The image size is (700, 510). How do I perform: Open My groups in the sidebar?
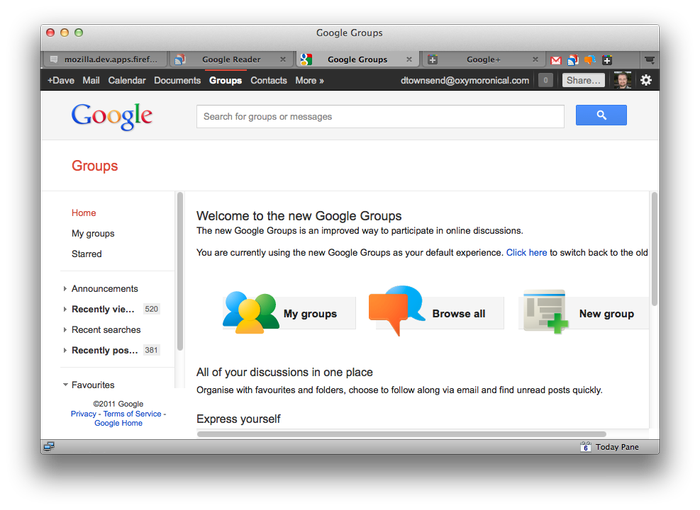click(x=93, y=234)
